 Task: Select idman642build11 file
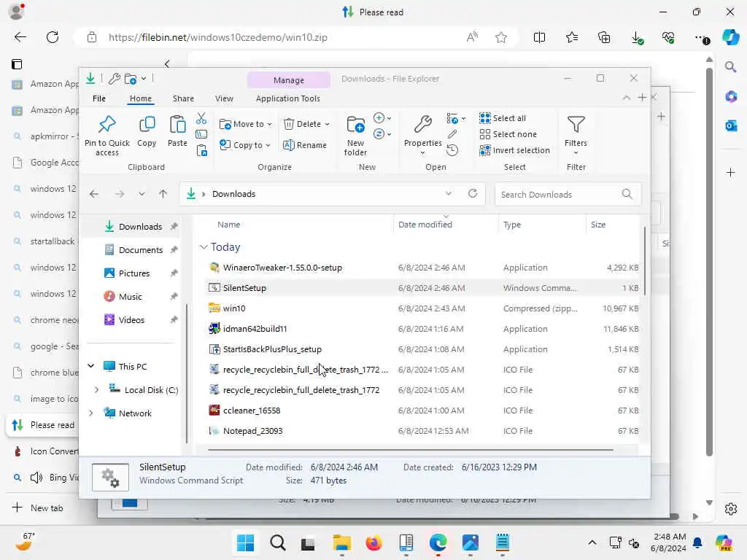pyautogui.click(x=255, y=329)
